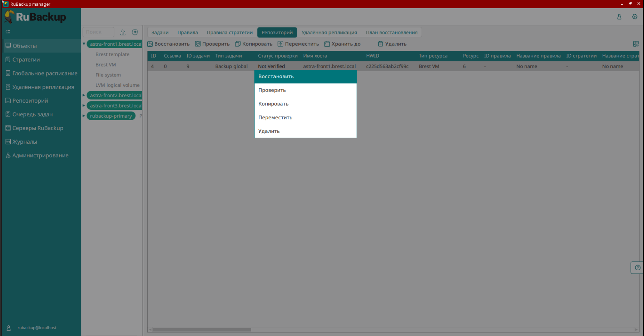Open the Задачи tab
Image resolution: width=644 pixels, height=336 pixels.
[x=160, y=33]
